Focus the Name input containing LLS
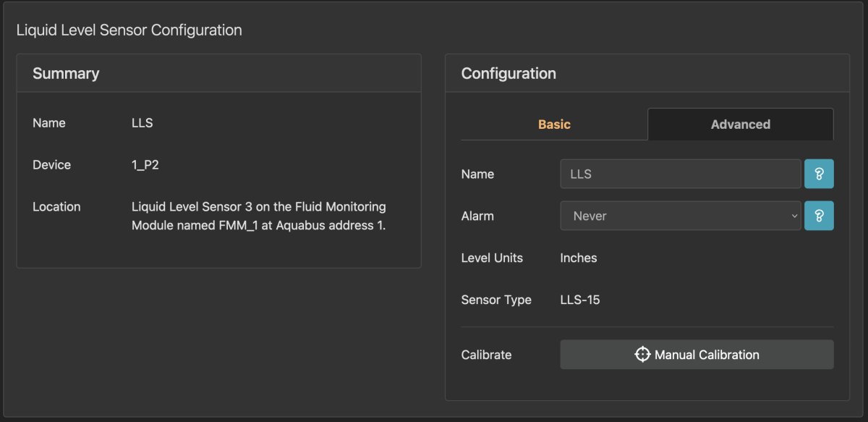The image size is (868, 422). [680, 174]
